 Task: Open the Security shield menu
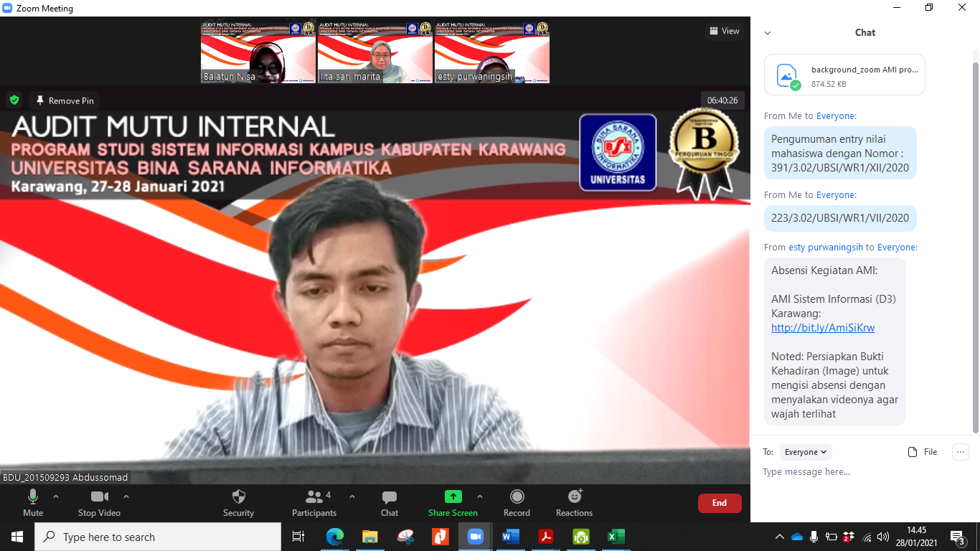pos(239,502)
